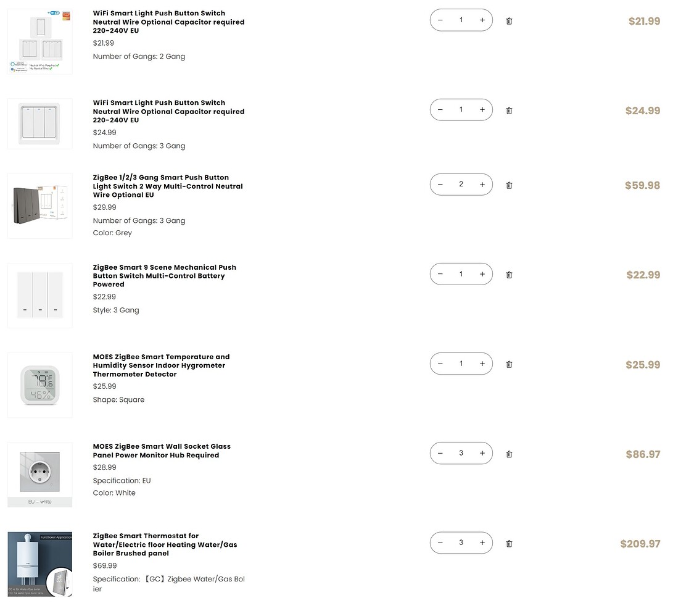The height and width of the screenshot is (616, 681).
Task: Increase quantity of 2 Gang WiFi switch
Action: point(482,20)
